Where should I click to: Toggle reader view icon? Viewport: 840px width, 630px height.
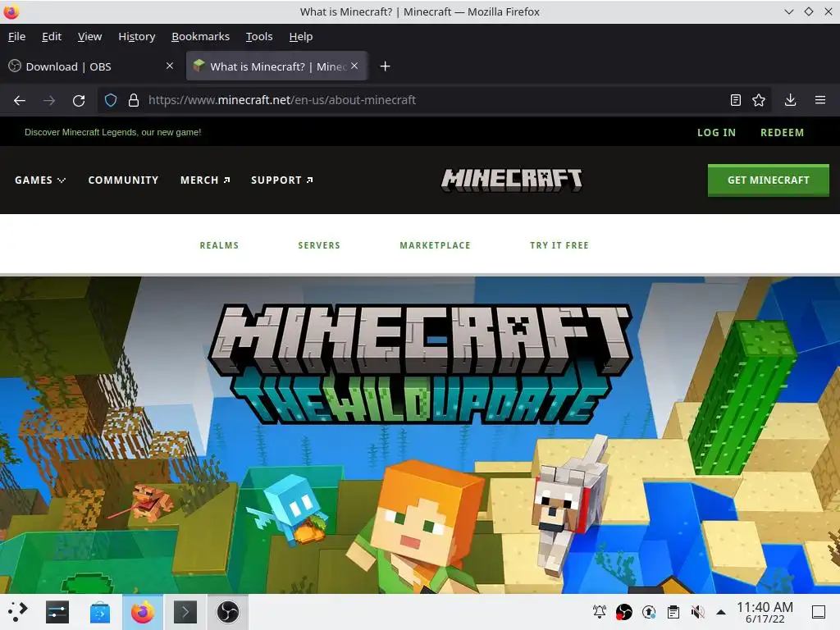736,100
